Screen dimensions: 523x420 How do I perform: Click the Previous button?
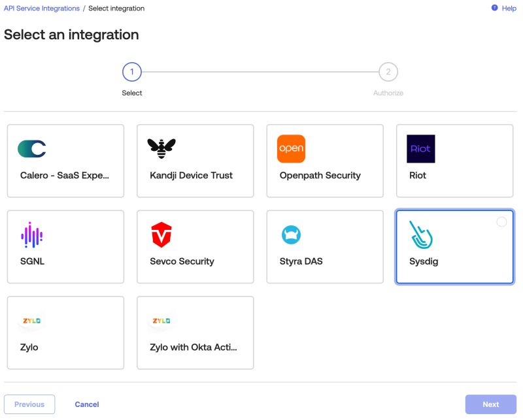coord(29,404)
